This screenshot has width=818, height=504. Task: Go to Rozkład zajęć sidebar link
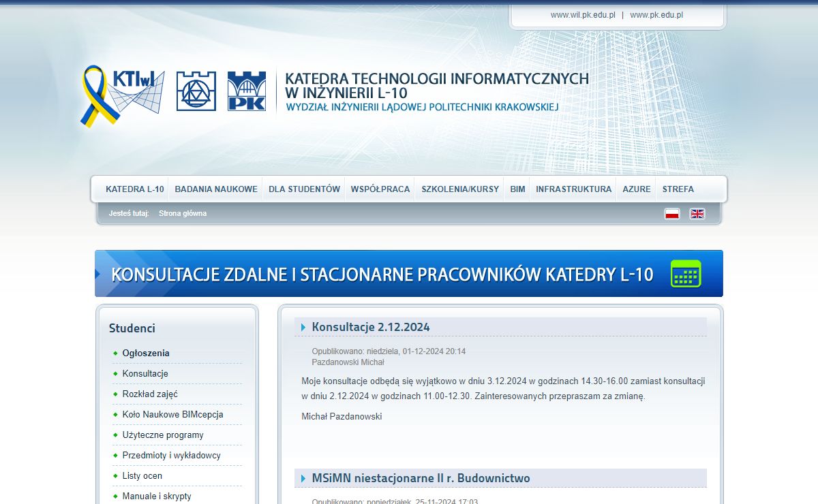(x=150, y=394)
